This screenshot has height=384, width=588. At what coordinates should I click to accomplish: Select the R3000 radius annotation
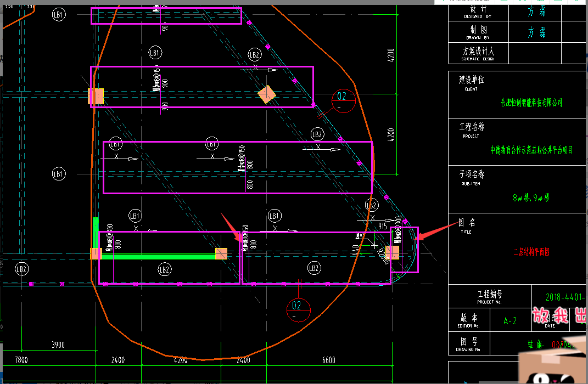pyautogui.click(x=383, y=256)
